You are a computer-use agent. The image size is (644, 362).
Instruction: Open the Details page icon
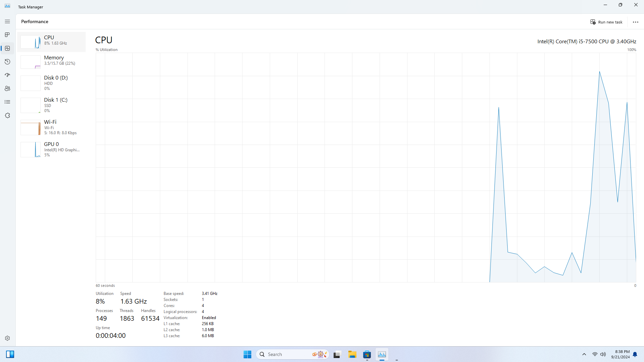click(x=7, y=102)
